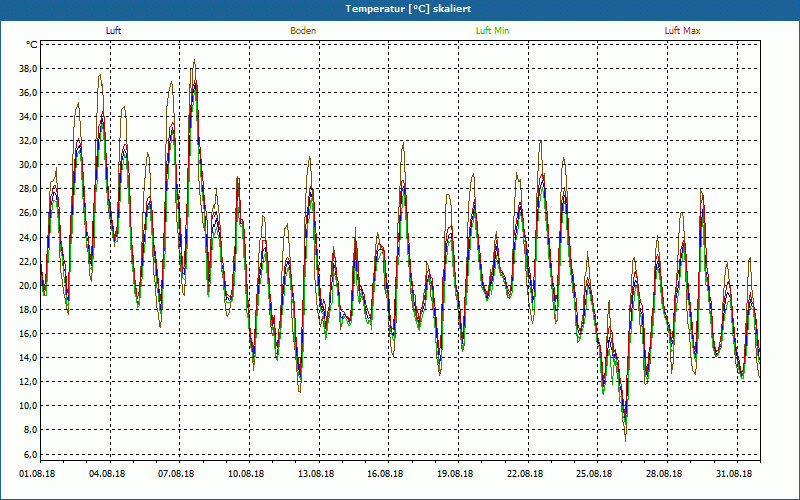Screen dimensions: 800x500
Task: Select the 12,0 y-axis value
Action: click(x=29, y=382)
